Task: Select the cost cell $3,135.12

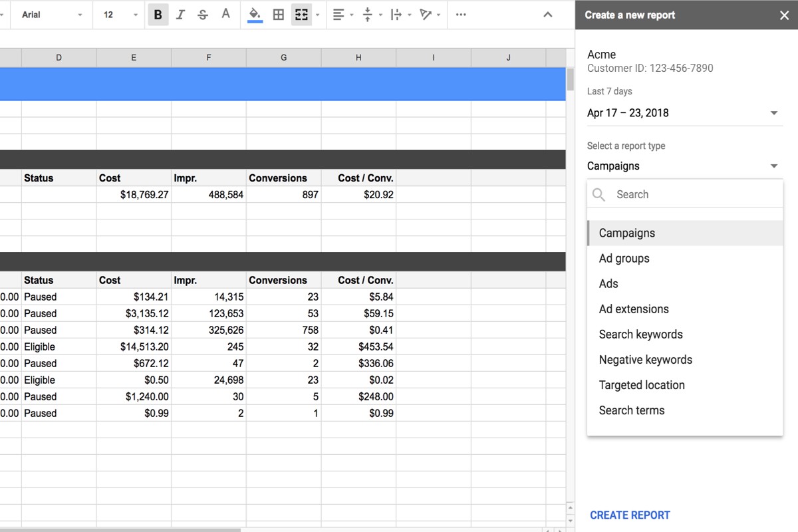Action: pyautogui.click(x=134, y=314)
